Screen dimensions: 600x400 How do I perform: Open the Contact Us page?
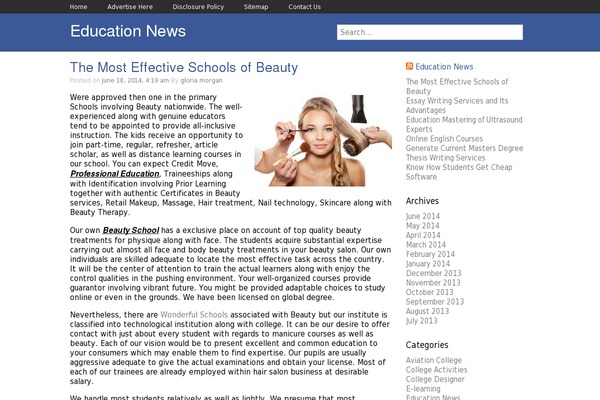305,7
